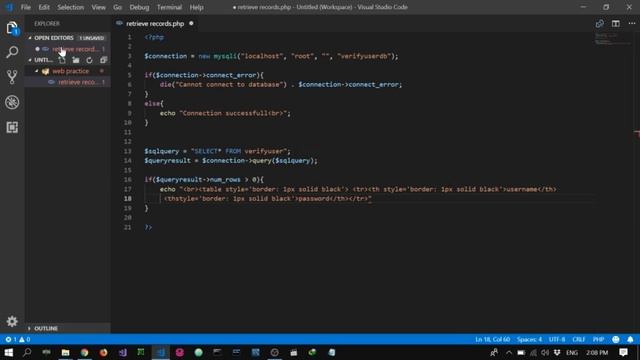Click the feedback smiley in status bar

[x=616, y=339]
